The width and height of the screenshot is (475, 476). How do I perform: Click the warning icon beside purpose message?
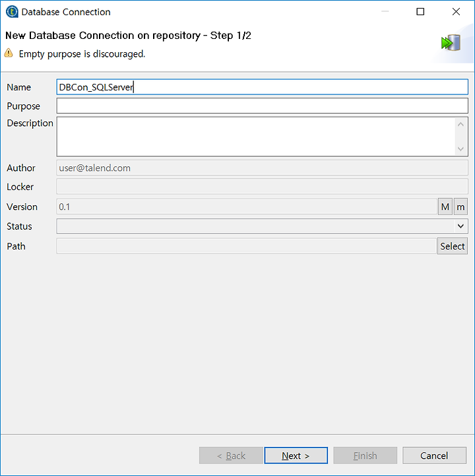[x=9, y=53]
